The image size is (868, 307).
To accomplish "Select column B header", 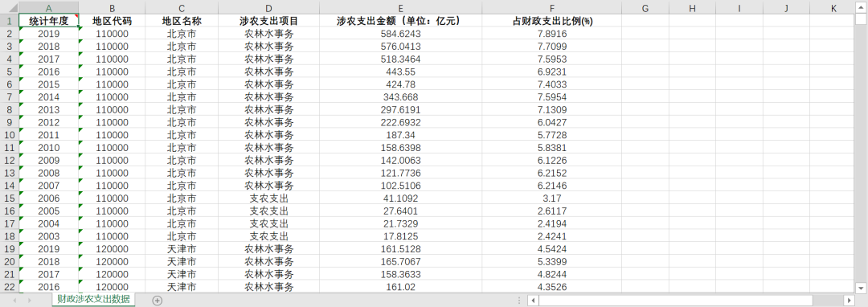I will click(x=113, y=8).
